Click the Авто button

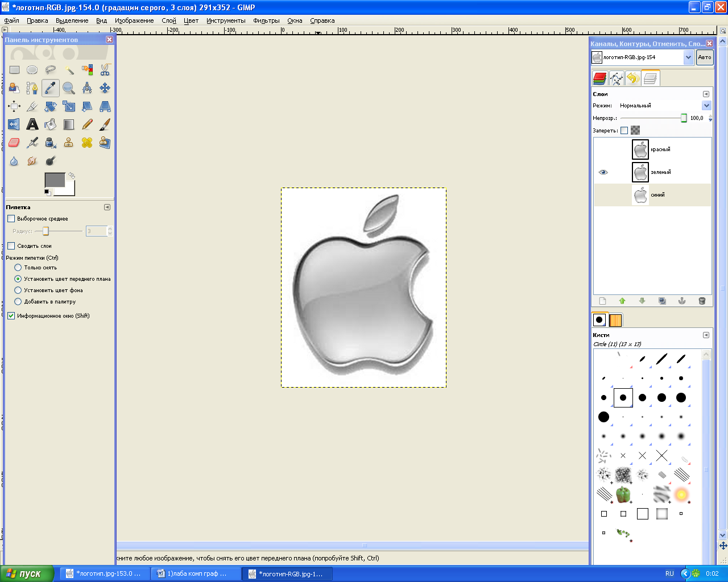click(x=705, y=57)
